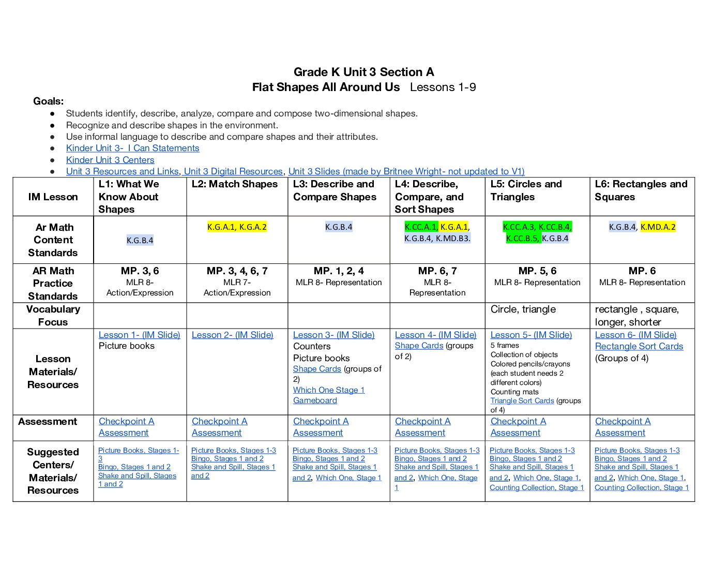Open Checkpoint A Assessment under L6
Image resolution: width=728 pixels, height=563 pixels.
pos(623,427)
